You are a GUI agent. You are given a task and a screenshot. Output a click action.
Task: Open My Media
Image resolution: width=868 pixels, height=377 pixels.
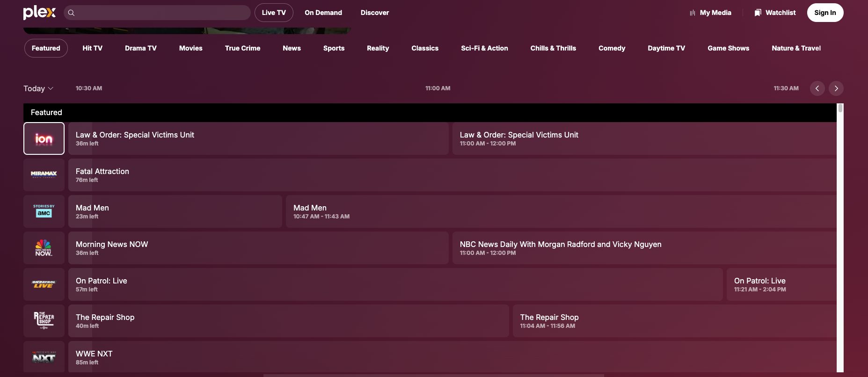pos(710,13)
